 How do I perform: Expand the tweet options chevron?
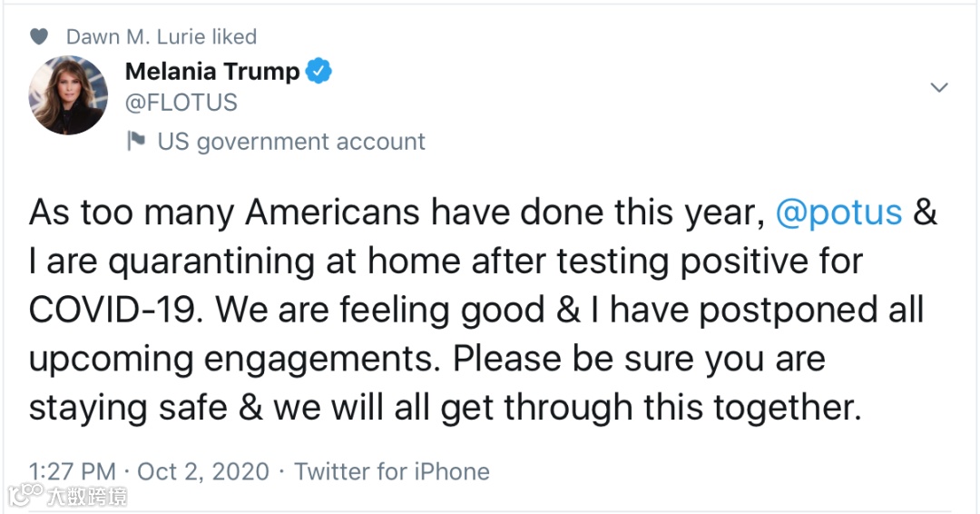click(939, 87)
